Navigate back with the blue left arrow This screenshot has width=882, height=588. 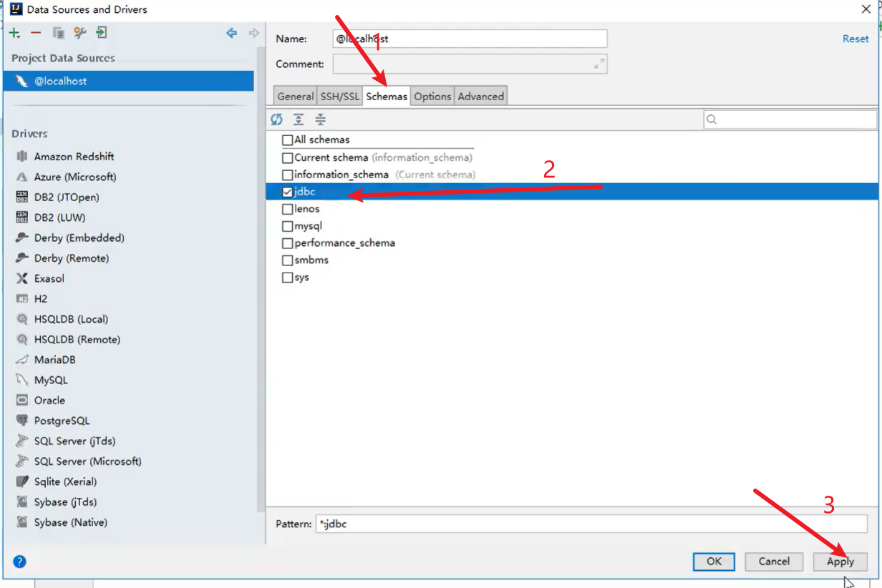pos(231,33)
